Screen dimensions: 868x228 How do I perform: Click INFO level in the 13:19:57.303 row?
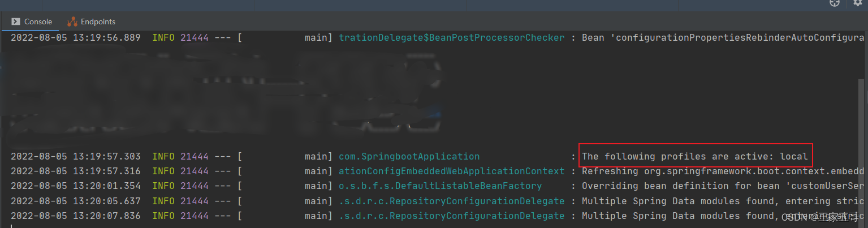[163, 156]
